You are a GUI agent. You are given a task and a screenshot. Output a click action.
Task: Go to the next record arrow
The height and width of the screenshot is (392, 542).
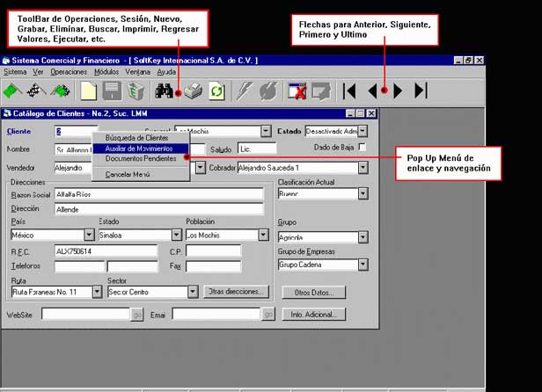398,91
